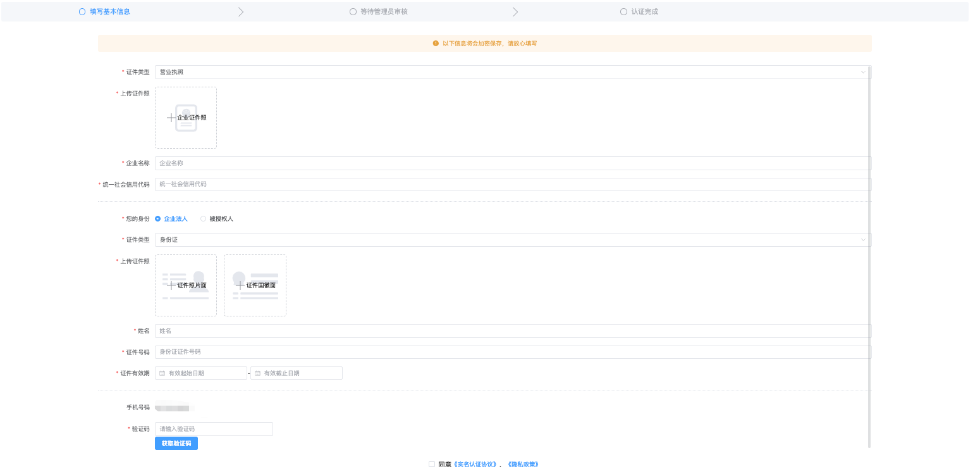The image size is (980, 474).
Task: Click the orange info icon in the notice banner
Action: [436, 44]
